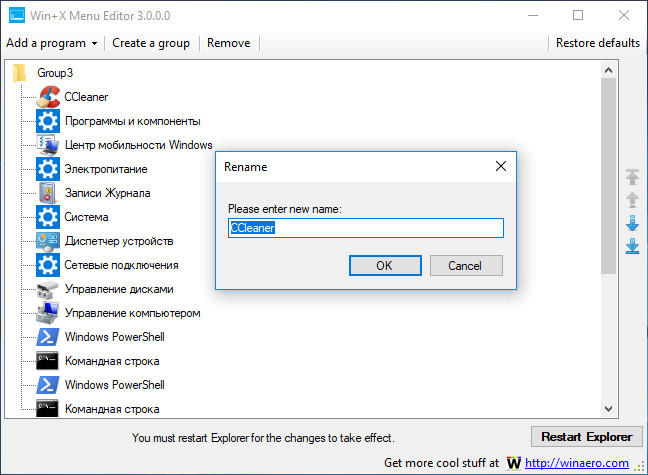Maximize the Win+X Menu Editor window
This screenshot has height=475, width=648.
point(578,15)
